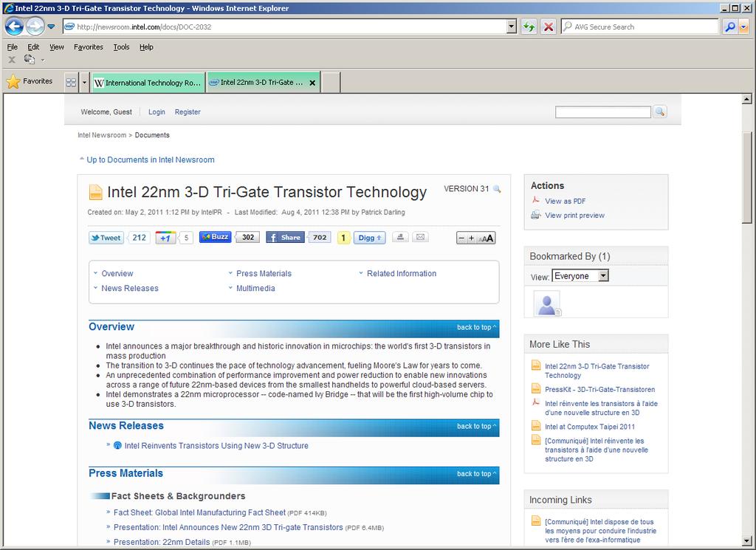Viewport: 756px width, 550px height.
Task: Open the Favorites menu
Action: [89, 47]
